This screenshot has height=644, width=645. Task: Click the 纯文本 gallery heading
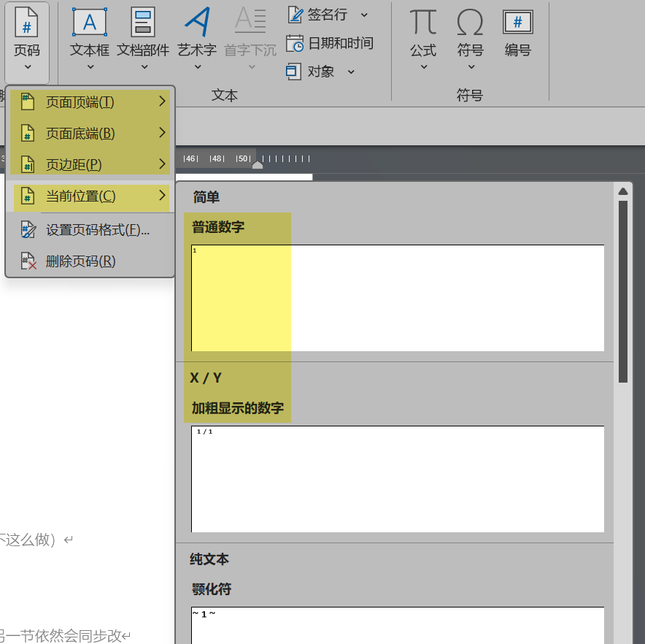point(209,559)
